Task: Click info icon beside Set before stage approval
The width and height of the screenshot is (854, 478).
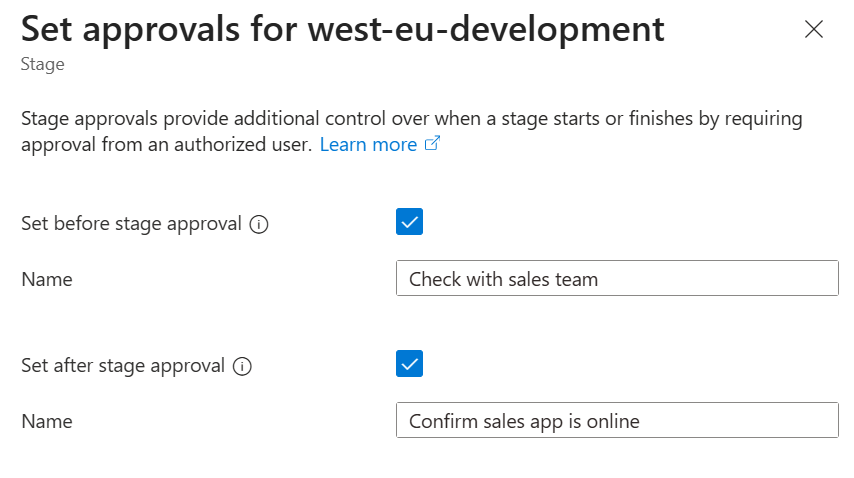Action: point(259,224)
